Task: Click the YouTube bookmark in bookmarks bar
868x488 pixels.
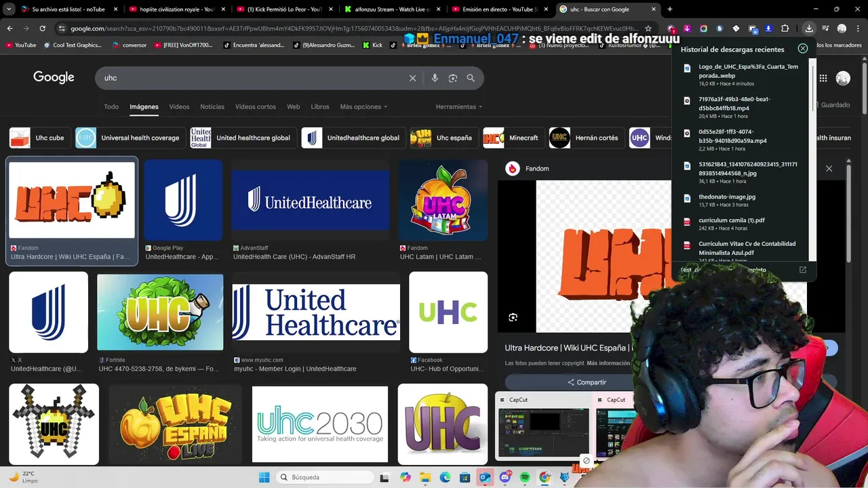Action: coord(20,45)
